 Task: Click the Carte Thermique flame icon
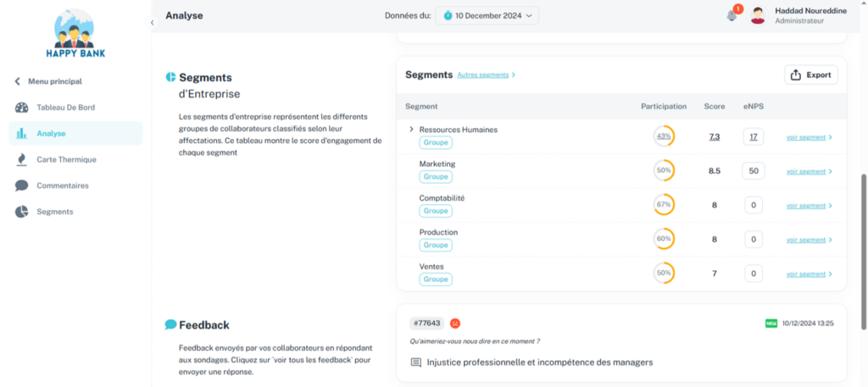pos(21,159)
